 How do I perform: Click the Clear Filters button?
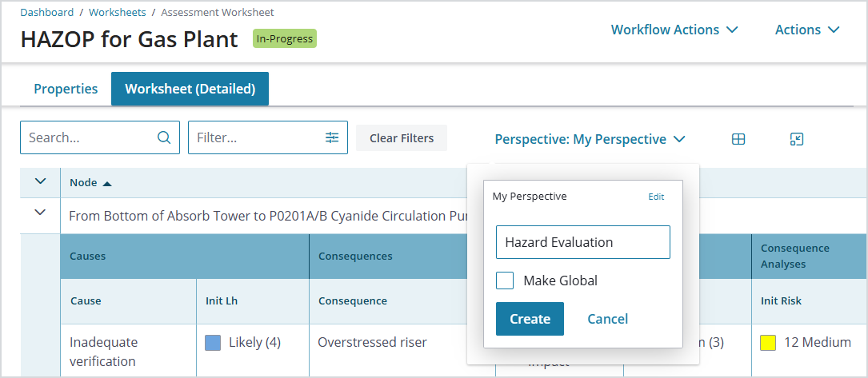click(402, 138)
